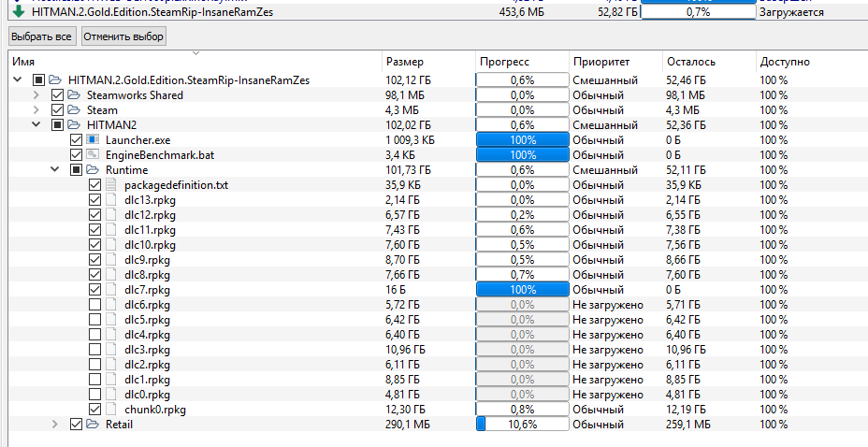Sort by the Имя column header

click(195, 62)
